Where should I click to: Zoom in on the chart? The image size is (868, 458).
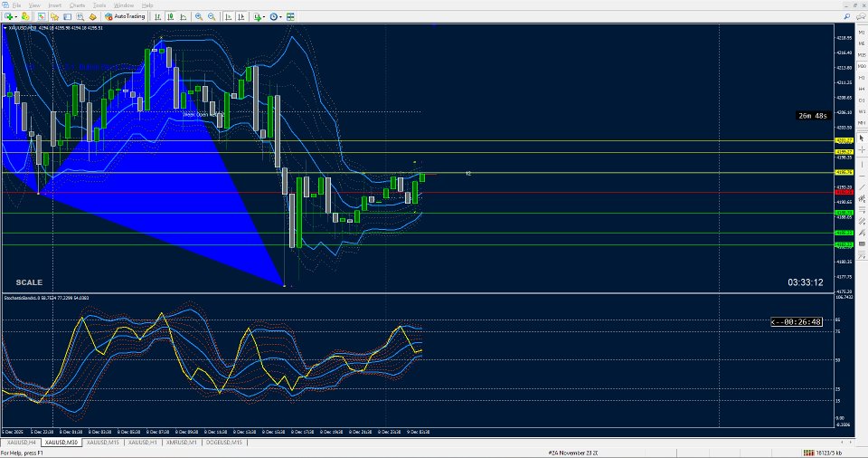[x=199, y=16]
